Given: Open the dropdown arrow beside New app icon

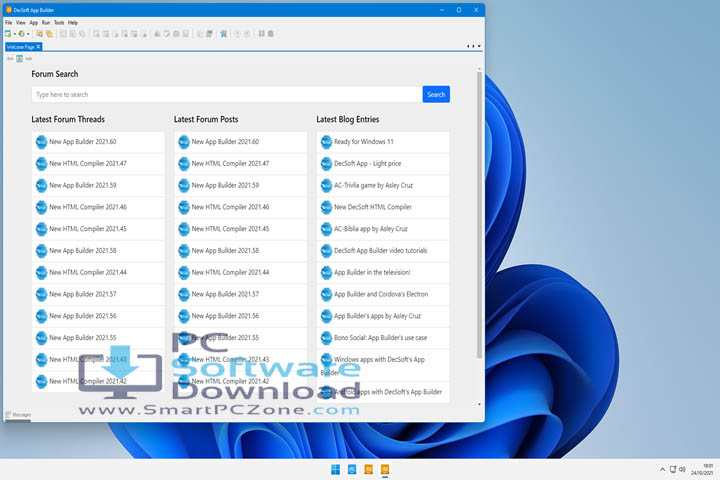Looking at the screenshot, I should tap(14, 34).
